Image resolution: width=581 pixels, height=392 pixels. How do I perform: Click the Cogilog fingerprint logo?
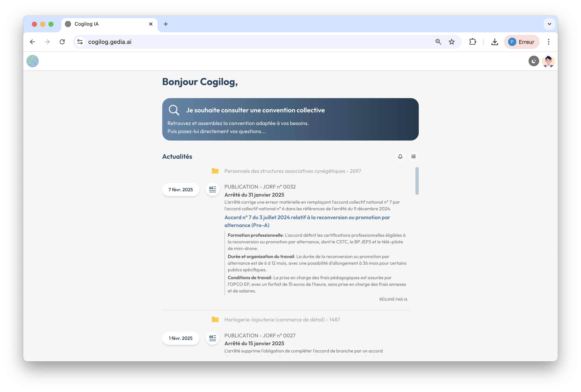click(x=33, y=61)
